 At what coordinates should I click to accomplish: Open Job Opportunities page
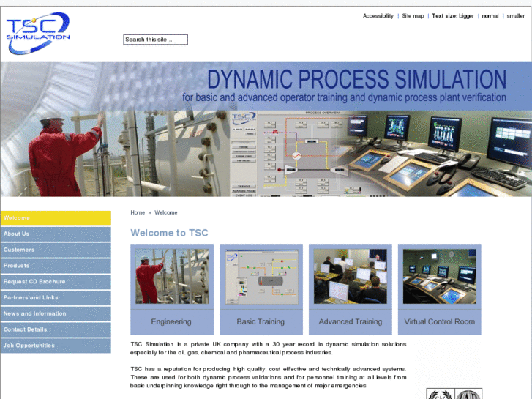click(x=56, y=346)
